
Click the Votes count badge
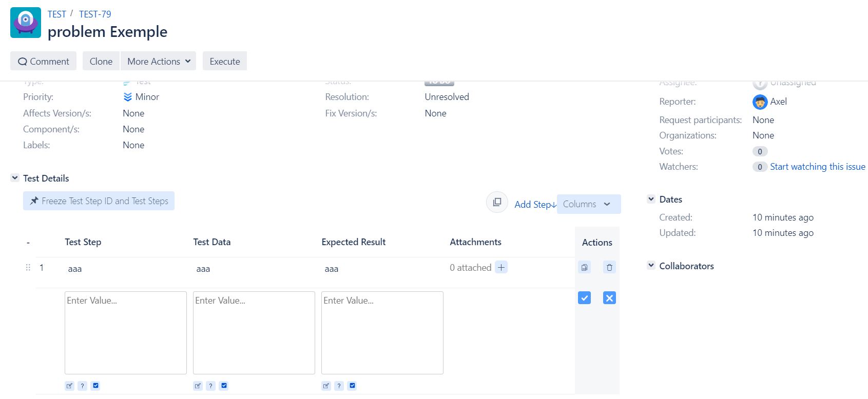[x=760, y=151]
